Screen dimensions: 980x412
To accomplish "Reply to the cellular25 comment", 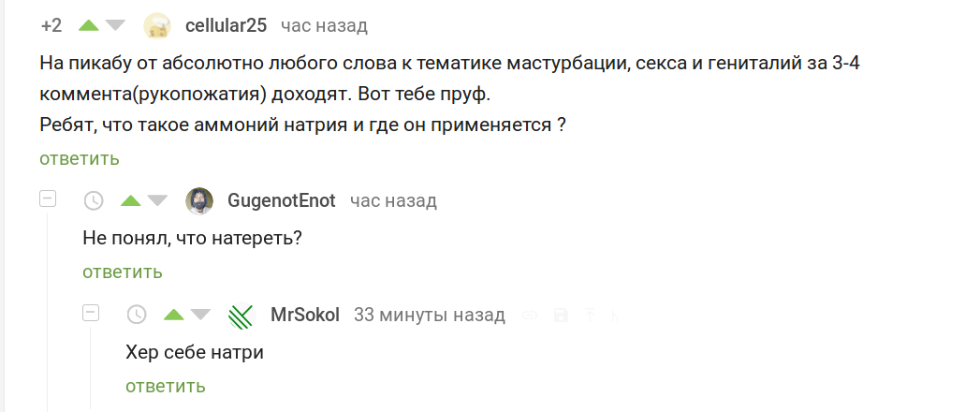I will pos(80,158).
